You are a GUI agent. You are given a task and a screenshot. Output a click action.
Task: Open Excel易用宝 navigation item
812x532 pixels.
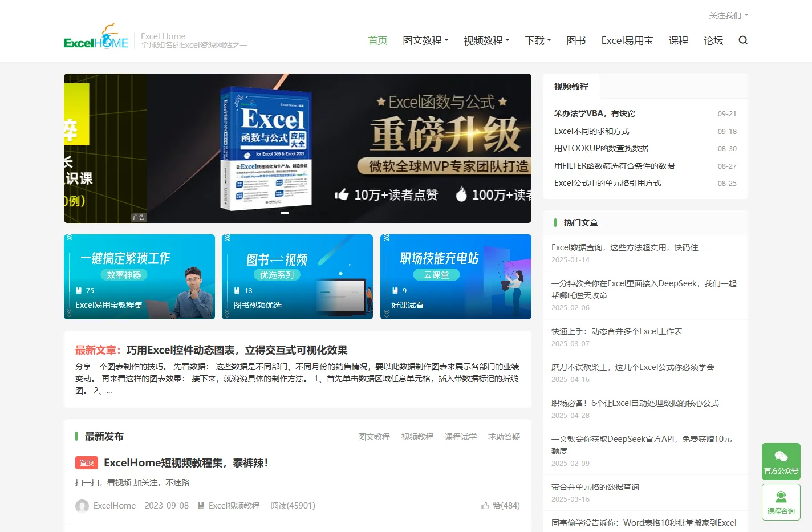627,40
